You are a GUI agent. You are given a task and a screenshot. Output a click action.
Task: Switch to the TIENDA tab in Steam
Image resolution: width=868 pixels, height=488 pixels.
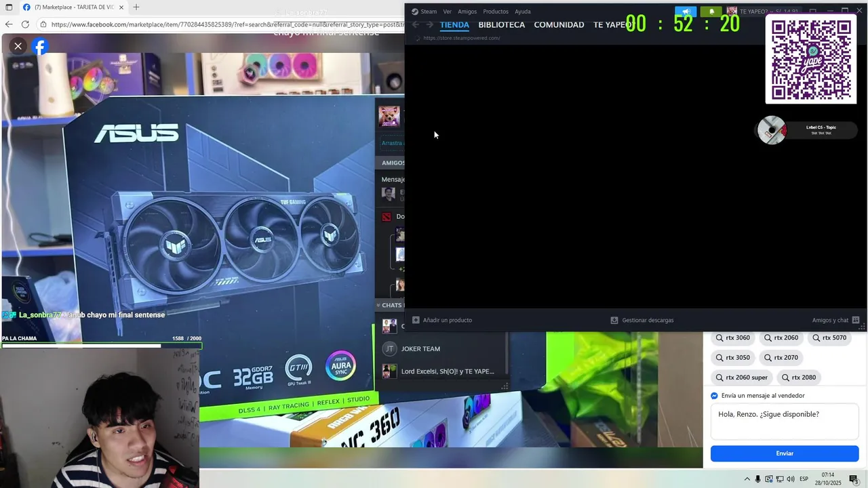pos(454,24)
